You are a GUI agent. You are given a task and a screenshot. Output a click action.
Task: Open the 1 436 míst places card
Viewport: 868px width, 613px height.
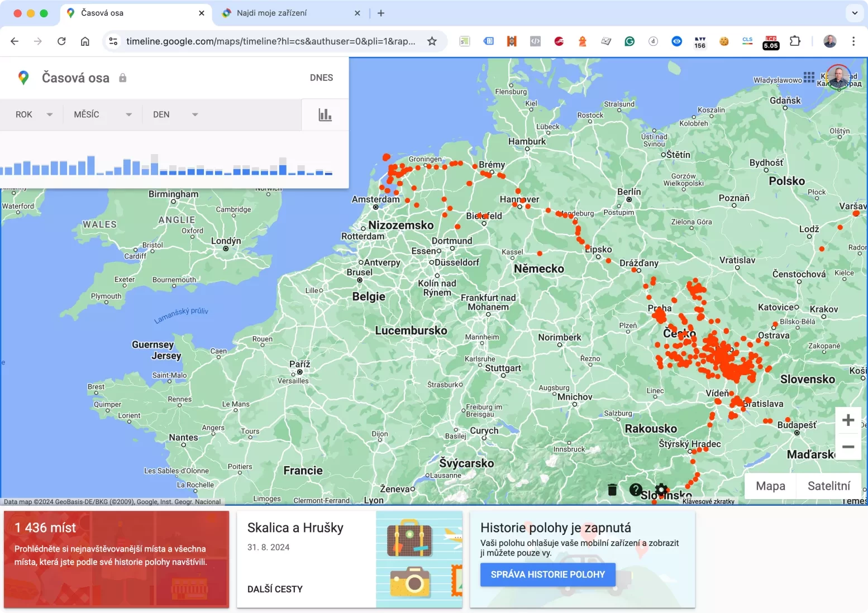point(116,559)
